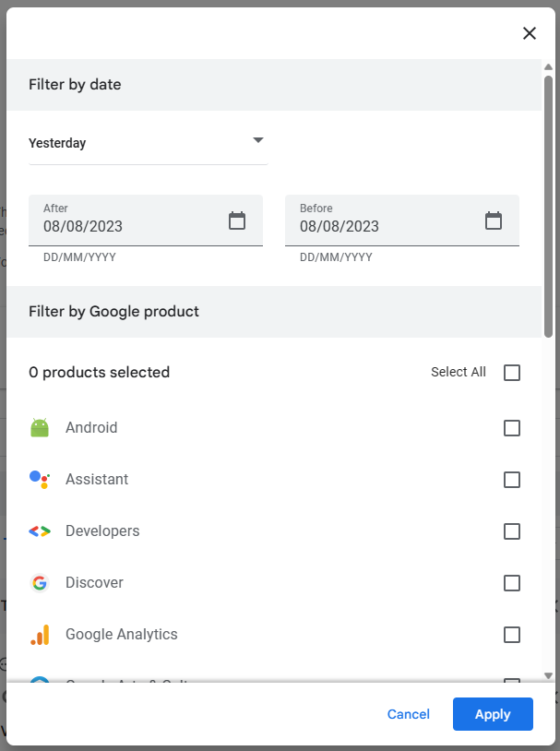Click the Android robot icon
The width and height of the screenshot is (560, 751).
coord(40,428)
